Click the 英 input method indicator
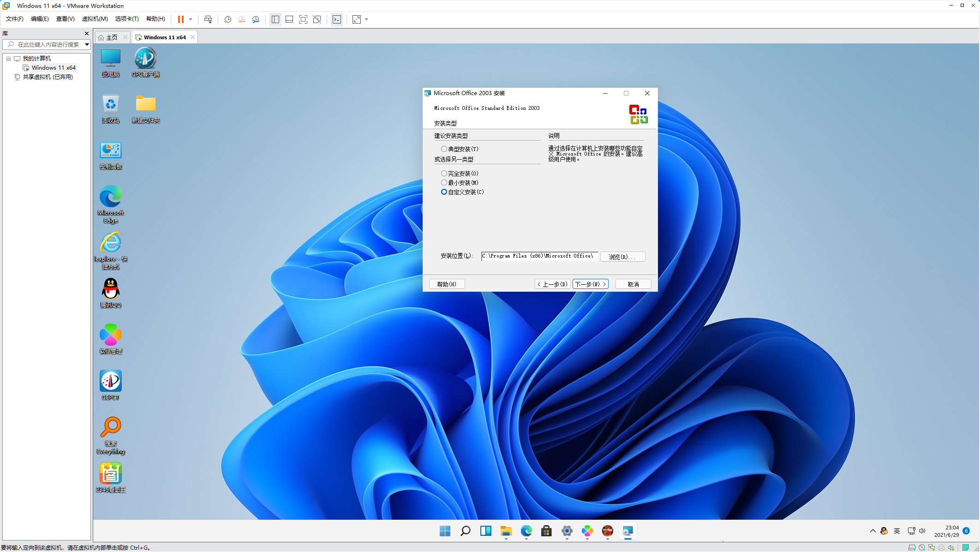 897,531
